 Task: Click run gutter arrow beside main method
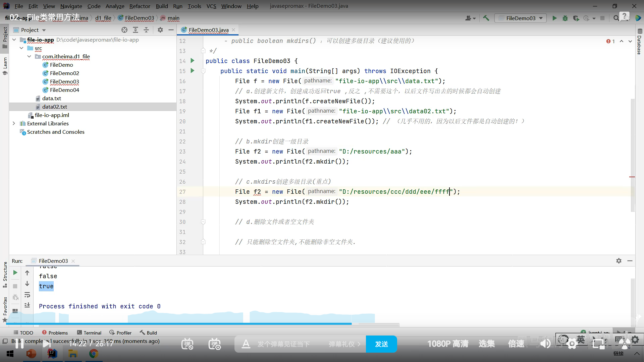193,71
